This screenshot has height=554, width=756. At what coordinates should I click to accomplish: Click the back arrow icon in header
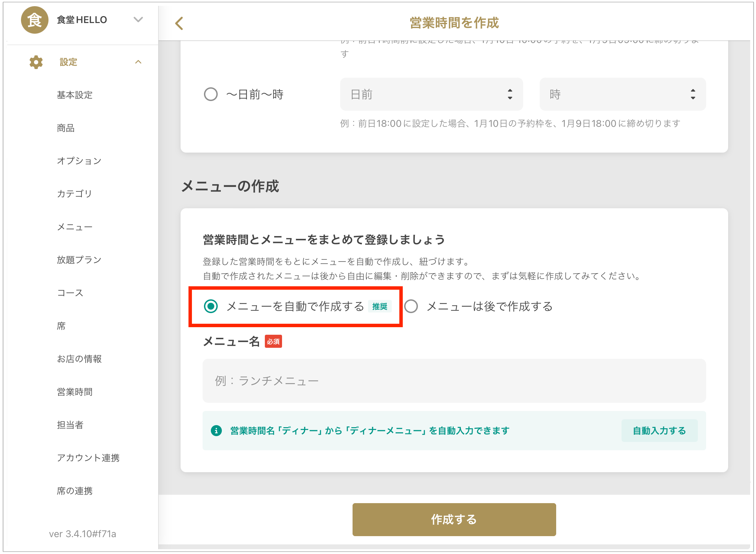(x=179, y=23)
